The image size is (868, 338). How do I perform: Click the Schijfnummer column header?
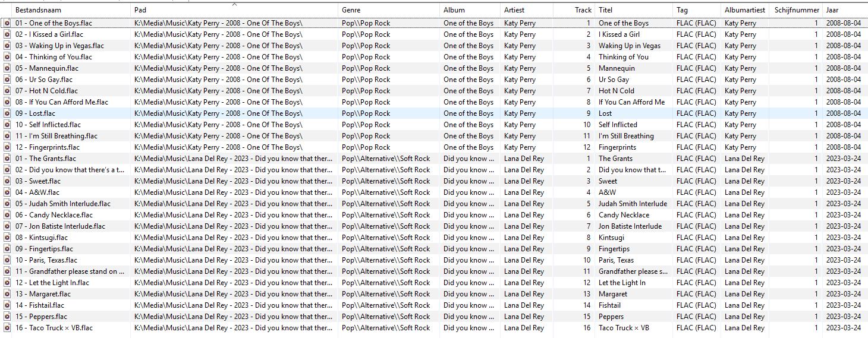click(x=795, y=10)
